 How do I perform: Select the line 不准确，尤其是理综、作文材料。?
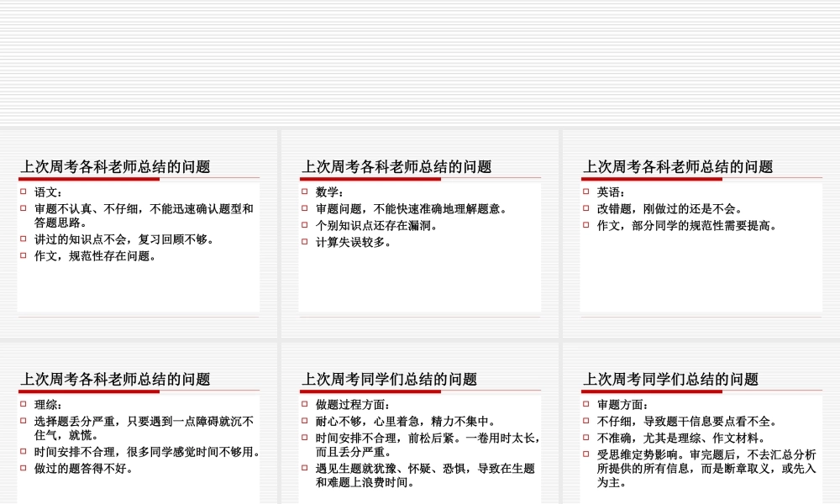[x=682, y=438]
